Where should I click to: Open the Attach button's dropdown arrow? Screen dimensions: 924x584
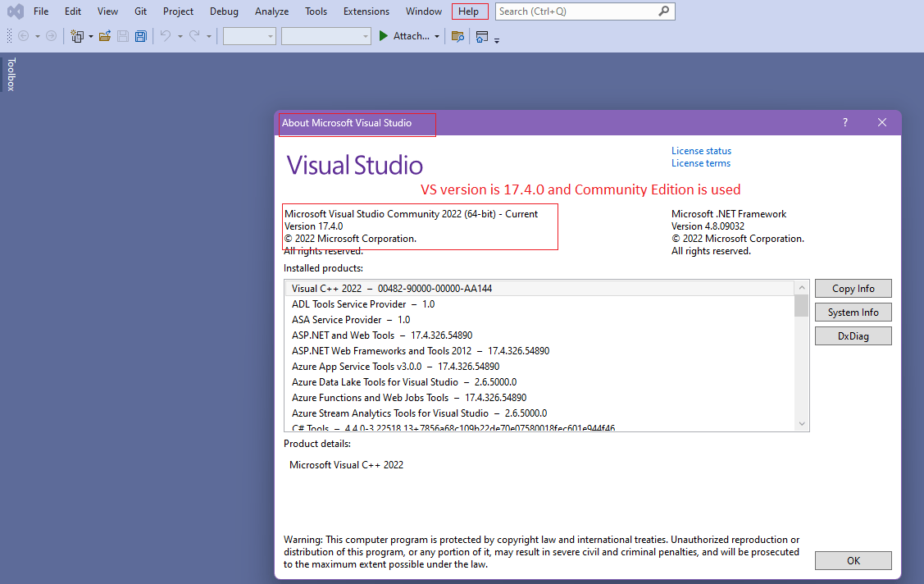click(436, 36)
